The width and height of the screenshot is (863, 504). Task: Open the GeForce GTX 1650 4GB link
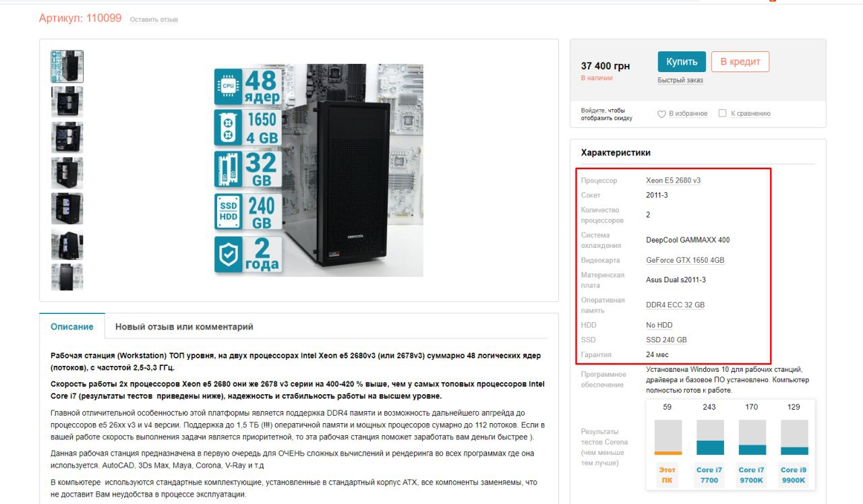click(685, 260)
